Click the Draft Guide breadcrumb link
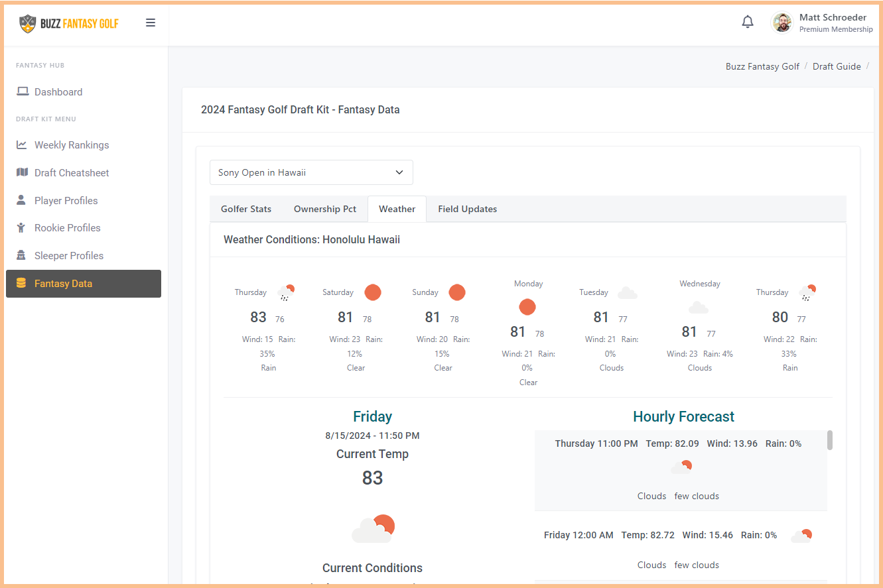The width and height of the screenshot is (883, 588). click(x=837, y=66)
